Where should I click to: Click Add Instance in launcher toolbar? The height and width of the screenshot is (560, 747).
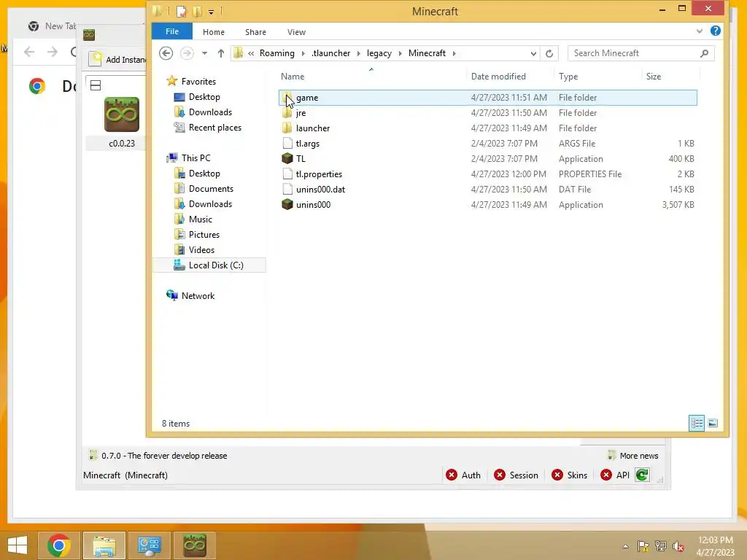tap(117, 60)
